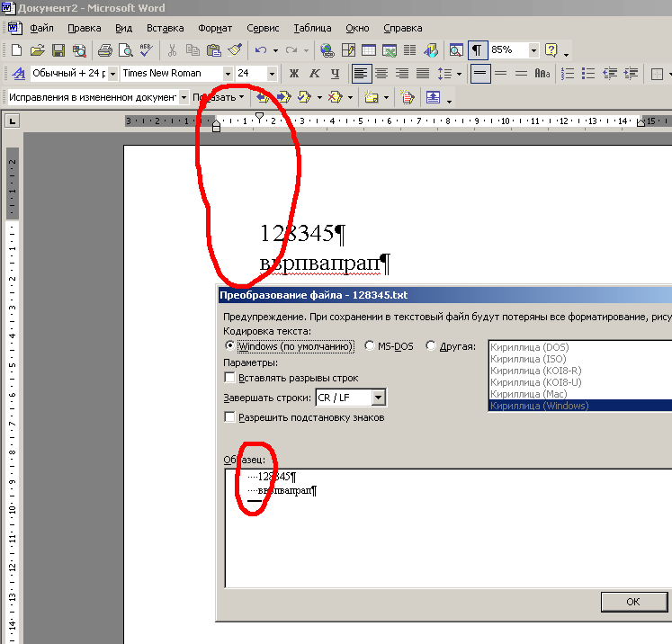Create a bulleted list
Image resolution: width=672 pixels, height=644 pixels.
(588, 73)
